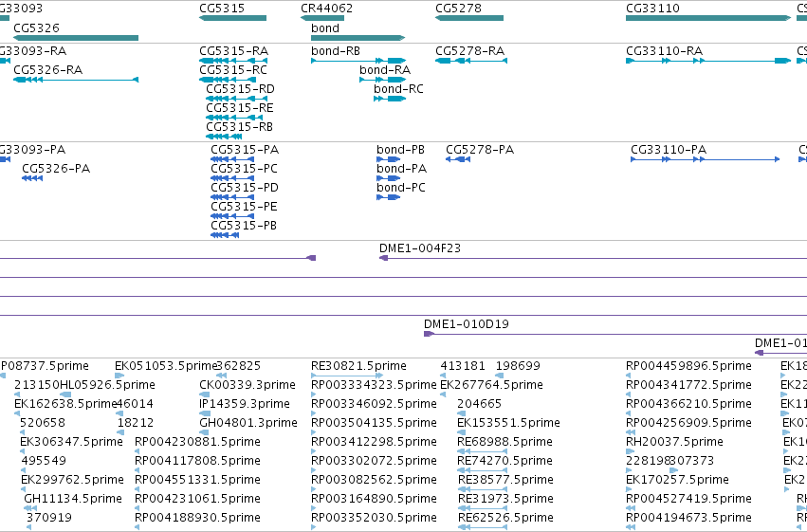The width and height of the screenshot is (807, 532).
Task: Select protein CG5315-PC
Action: pyautogui.click(x=232, y=178)
